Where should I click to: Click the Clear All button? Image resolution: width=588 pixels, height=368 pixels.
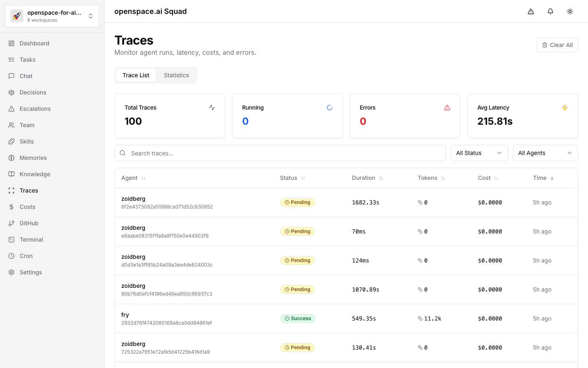click(557, 45)
